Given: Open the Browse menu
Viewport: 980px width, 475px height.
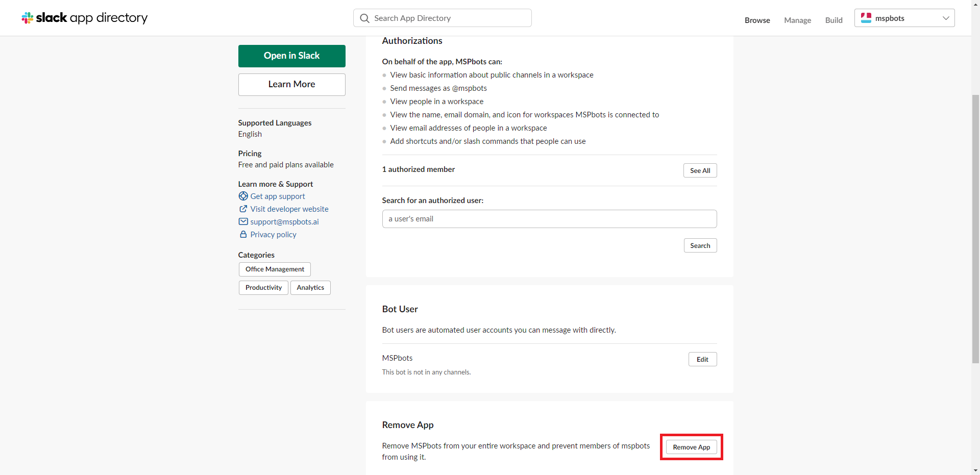Looking at the screenshot, I should pos(757,20).
